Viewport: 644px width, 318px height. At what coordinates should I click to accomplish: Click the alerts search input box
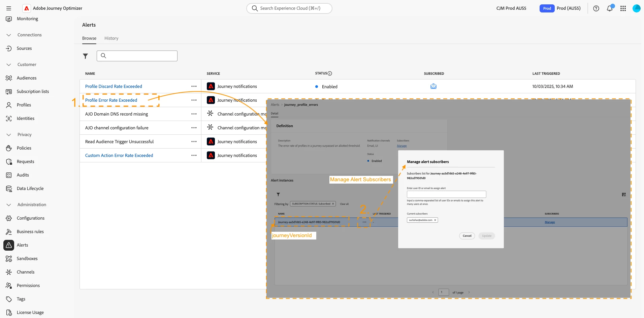137,56
